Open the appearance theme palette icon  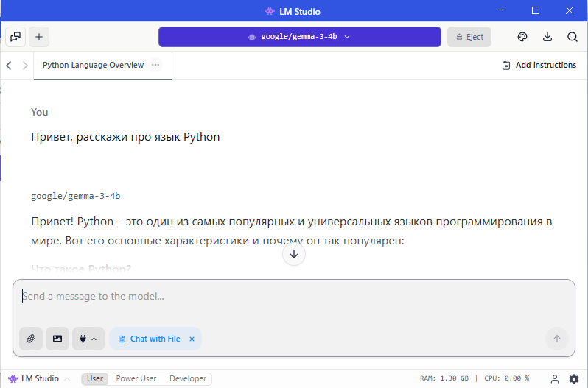click(x=522, y=37)
